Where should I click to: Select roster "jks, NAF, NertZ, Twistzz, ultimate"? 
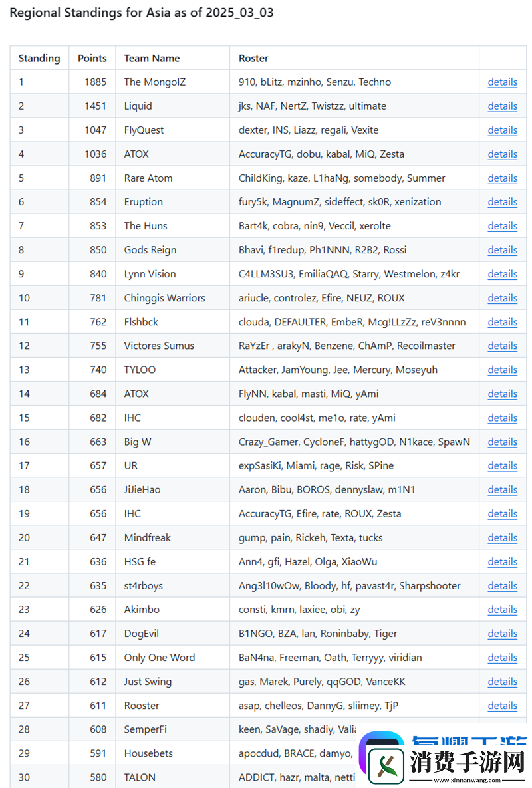[x=313, y=106]
